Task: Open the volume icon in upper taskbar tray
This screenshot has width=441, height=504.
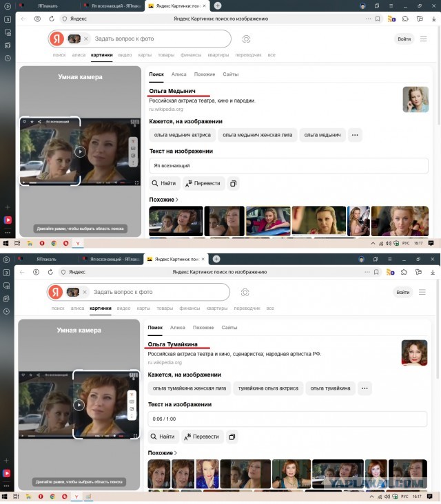Action: coord(389,243)
